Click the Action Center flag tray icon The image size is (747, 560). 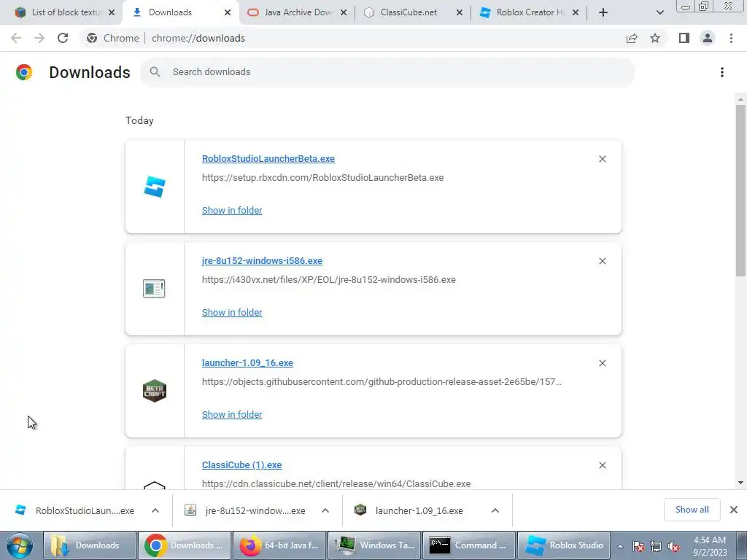coord(638,547)
